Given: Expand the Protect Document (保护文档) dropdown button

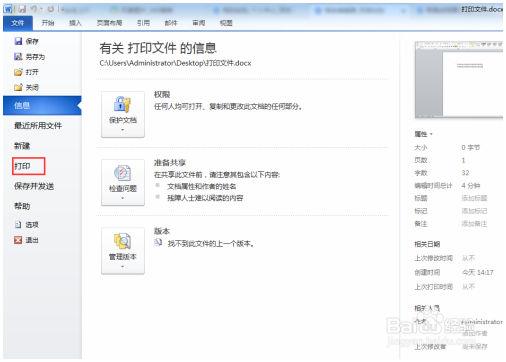Looking at the screenshot, I should [x=123, y=114].
